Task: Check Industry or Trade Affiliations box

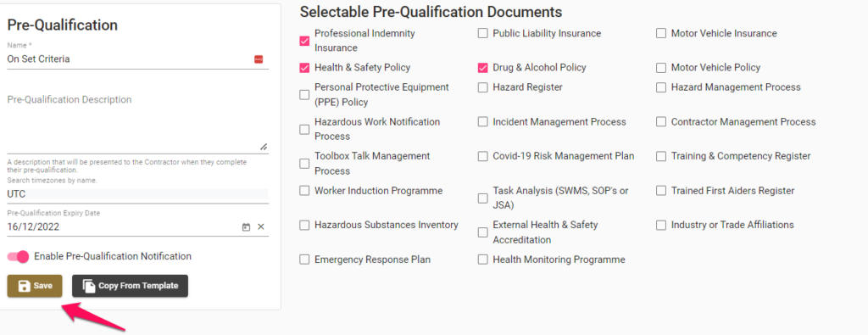Action: click(x=661, y=226)
